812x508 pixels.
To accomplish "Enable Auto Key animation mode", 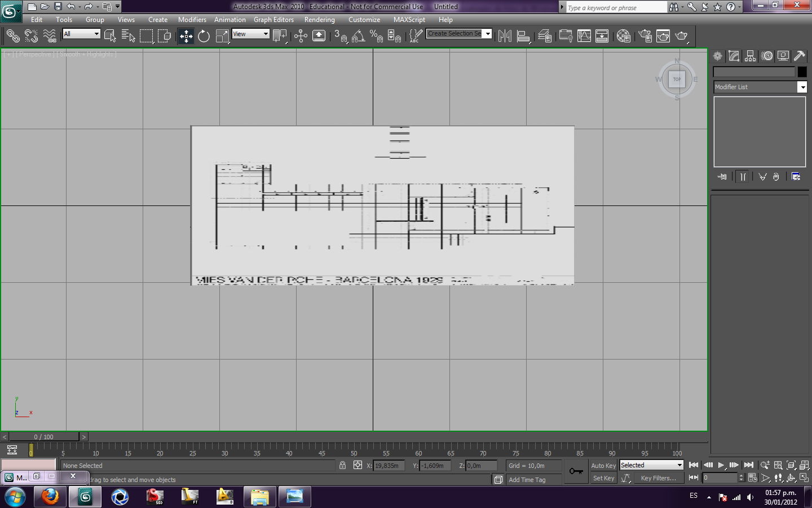I will click(x=603, y=466).
